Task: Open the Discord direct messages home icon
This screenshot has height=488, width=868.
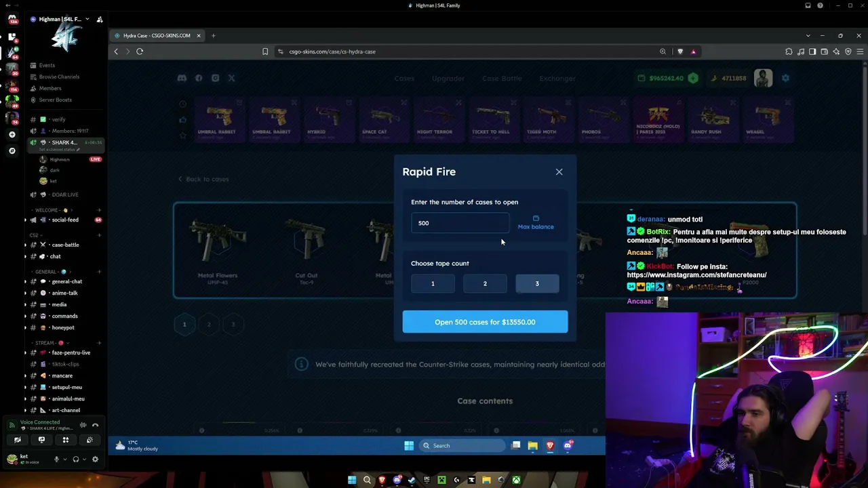Action: (x=12, y=19)
